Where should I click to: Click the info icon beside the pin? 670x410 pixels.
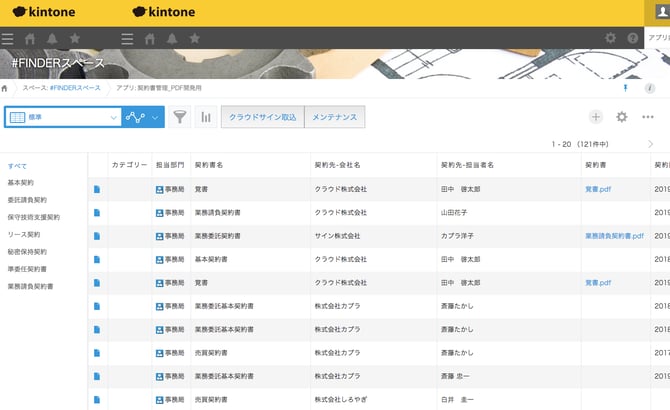(649, 88)
